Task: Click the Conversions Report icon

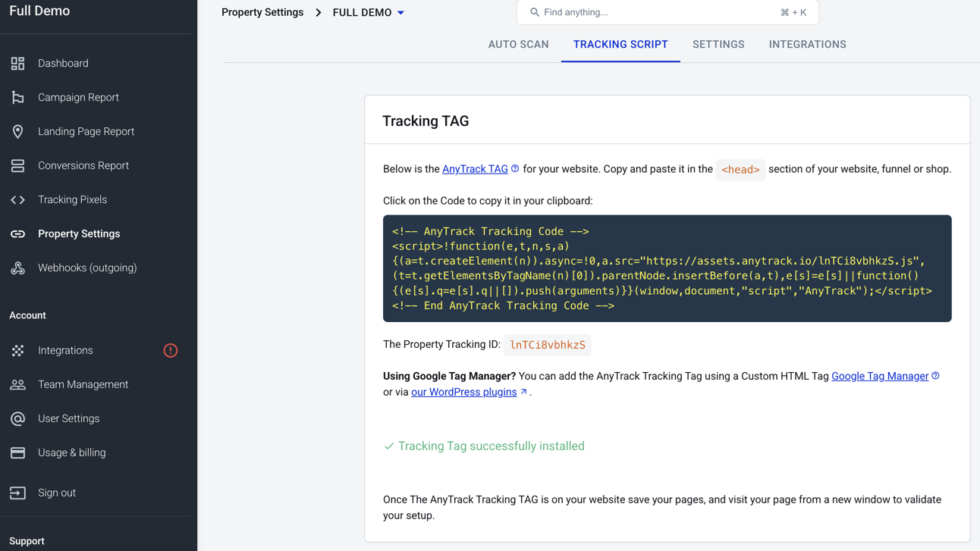Action: click(x=17, y=166)
